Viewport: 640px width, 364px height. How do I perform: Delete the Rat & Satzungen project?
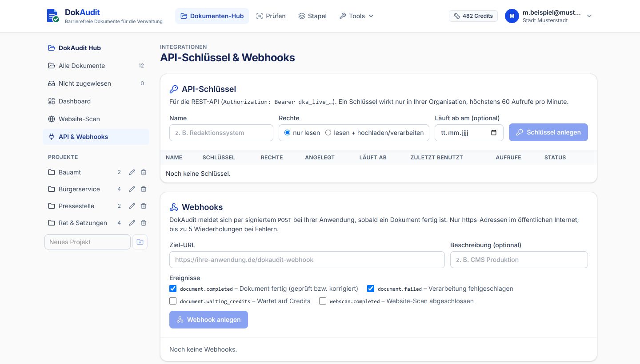click(x=144, y=223)
